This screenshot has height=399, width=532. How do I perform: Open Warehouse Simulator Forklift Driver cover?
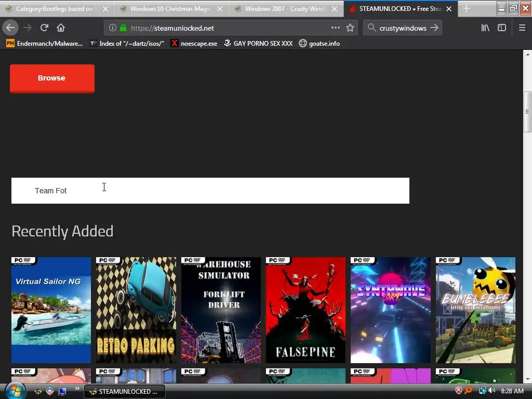click(x=221, y=310)
